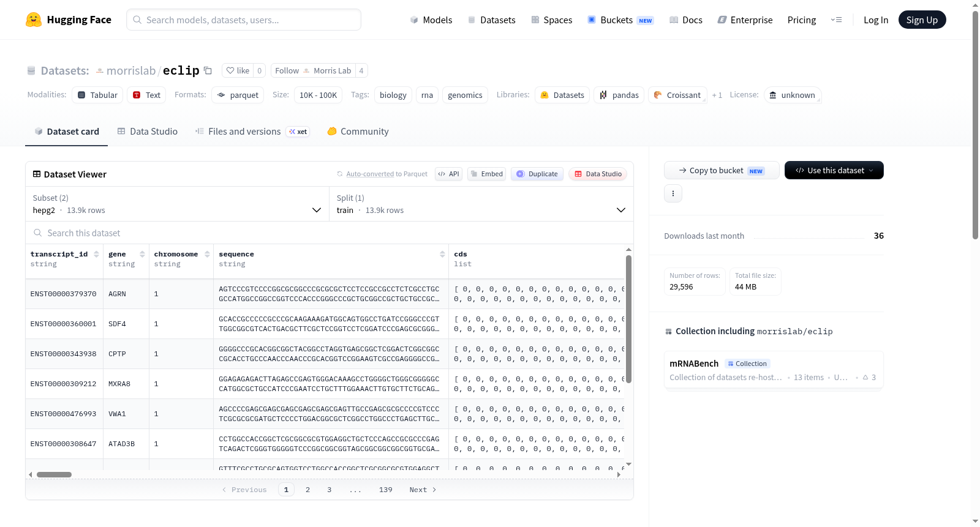The image size is (980, 527).
Task: Open the Embed button in viewer
Action: 488,174
